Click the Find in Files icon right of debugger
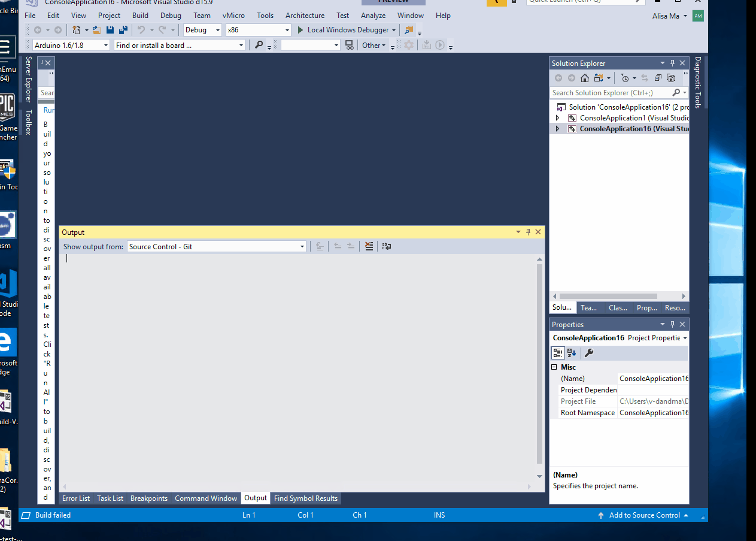Image resolution: width=756 pixels, height=541 pixels. tap(409, 30)
